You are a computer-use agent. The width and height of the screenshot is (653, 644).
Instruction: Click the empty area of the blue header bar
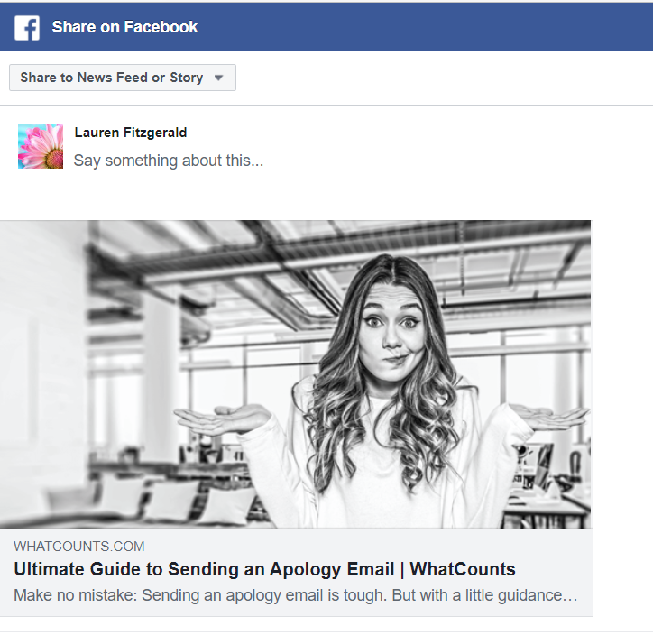(x=424, y=27)
